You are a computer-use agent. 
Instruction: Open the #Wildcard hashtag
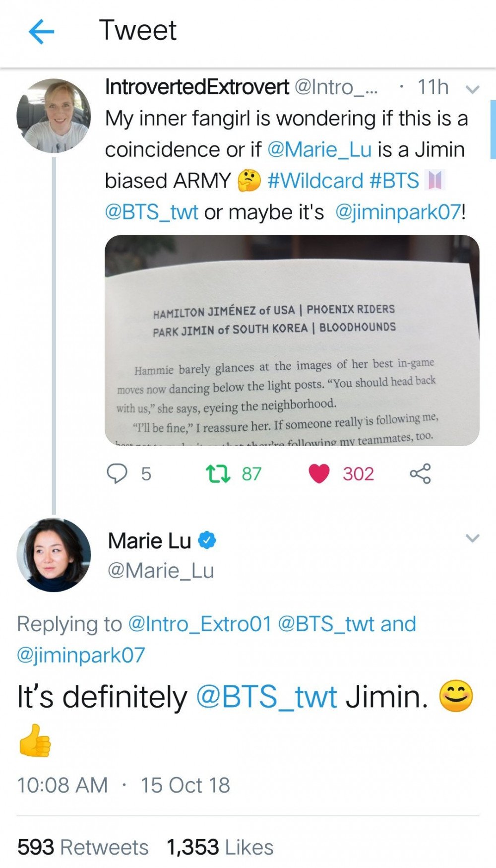point(315,181)
